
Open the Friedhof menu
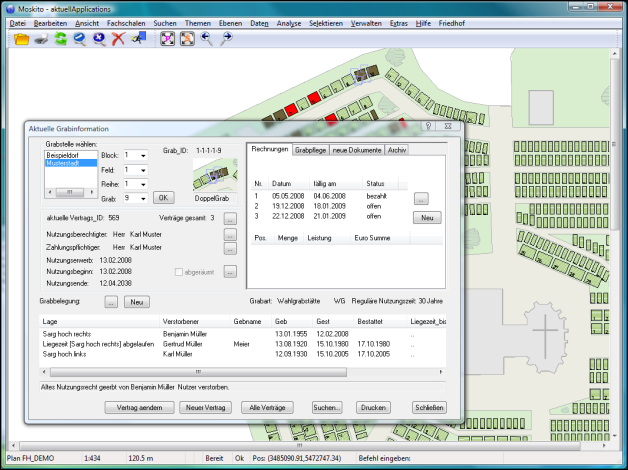click(451, 23)
